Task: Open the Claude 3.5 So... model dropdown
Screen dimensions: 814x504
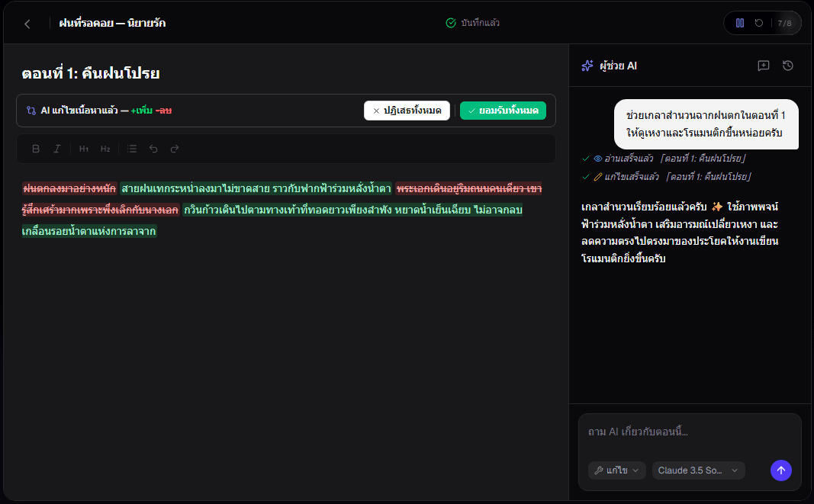Action: click(698, 470)
